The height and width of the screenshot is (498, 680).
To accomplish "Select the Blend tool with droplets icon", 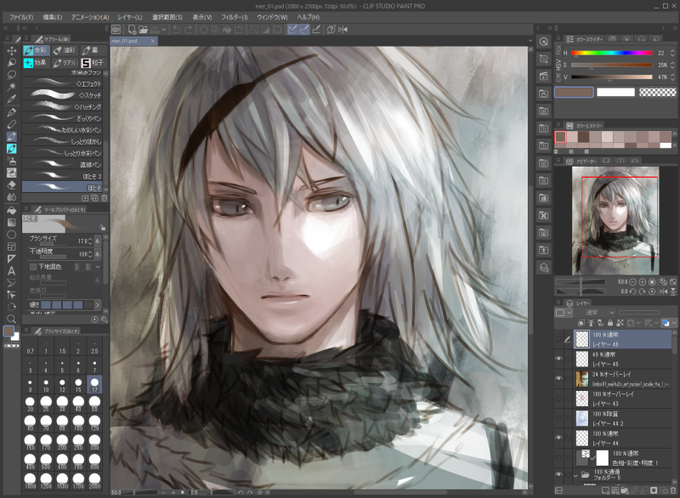I will 12,197.
